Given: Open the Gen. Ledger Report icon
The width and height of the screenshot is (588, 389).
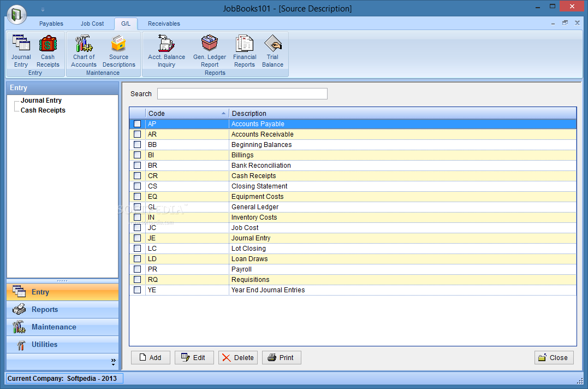Looking at the screenshot, I should pos(210,51).
